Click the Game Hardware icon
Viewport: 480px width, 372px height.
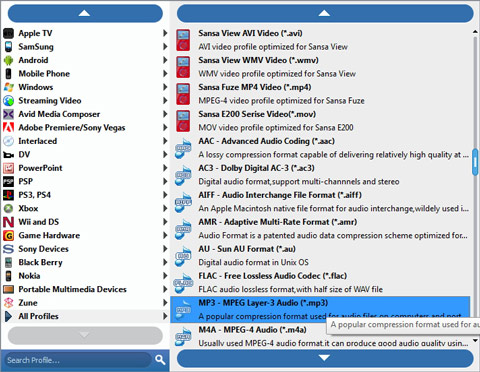pos(8,236)
